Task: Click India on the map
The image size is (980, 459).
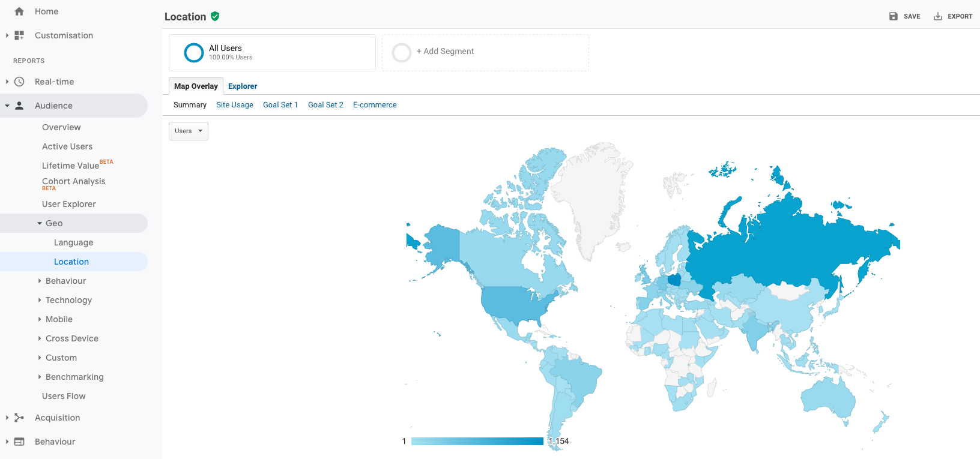Action: (x=754, y=331)
